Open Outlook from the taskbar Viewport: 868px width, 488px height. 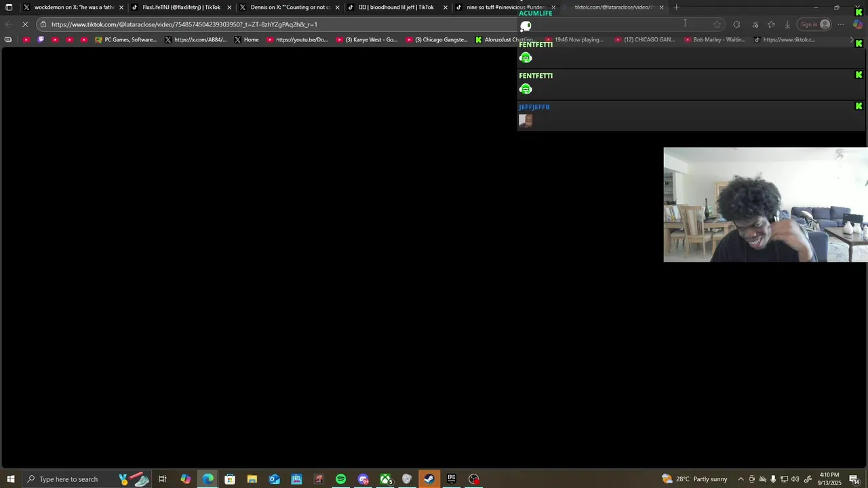click(x=274, y=479)
